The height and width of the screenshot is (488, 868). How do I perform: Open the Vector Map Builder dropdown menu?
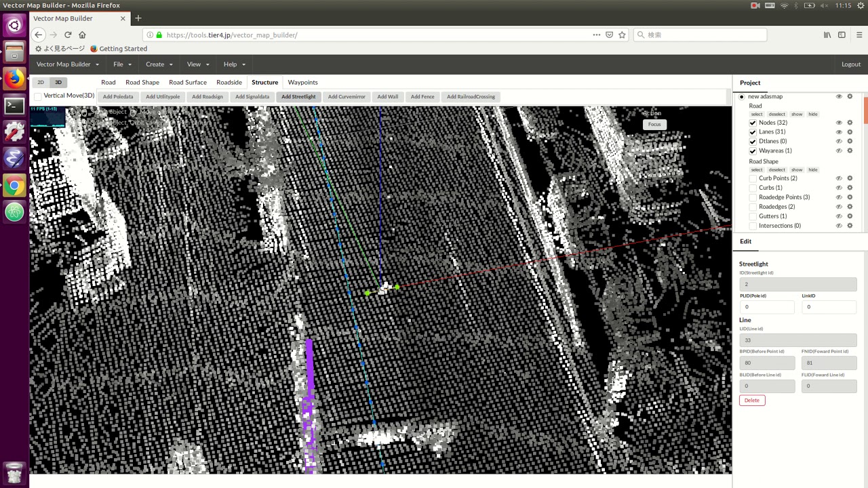(x=68, y=64)
